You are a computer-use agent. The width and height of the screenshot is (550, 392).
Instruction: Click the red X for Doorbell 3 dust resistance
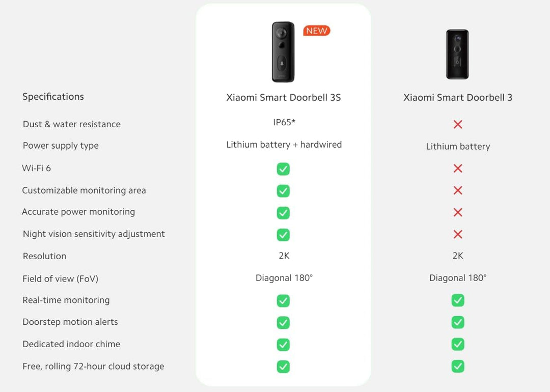click(x=458, y=124)
